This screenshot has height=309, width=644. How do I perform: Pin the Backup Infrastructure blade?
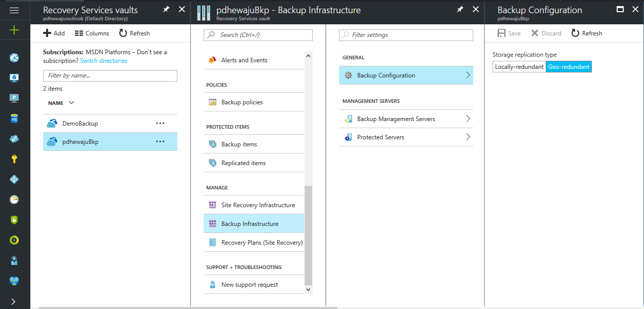(460, 10)
